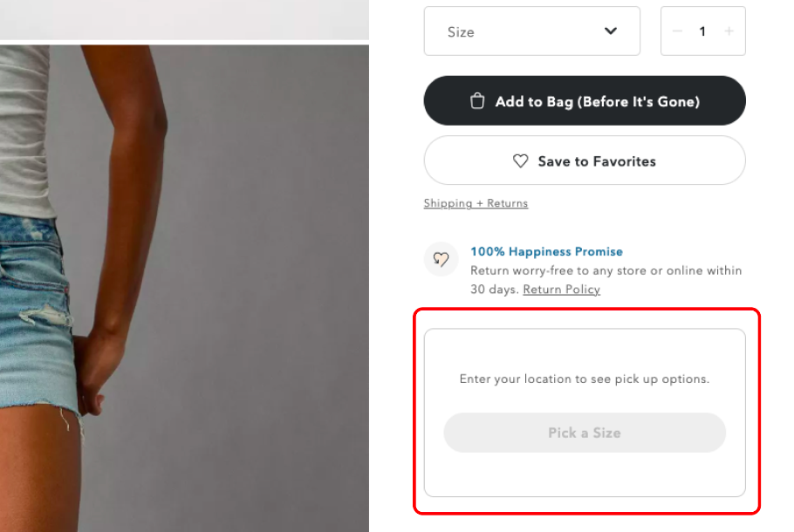Open the Shipping + Returns link
The width and height of the screenshot is (794, 532).
coord(476,203)
